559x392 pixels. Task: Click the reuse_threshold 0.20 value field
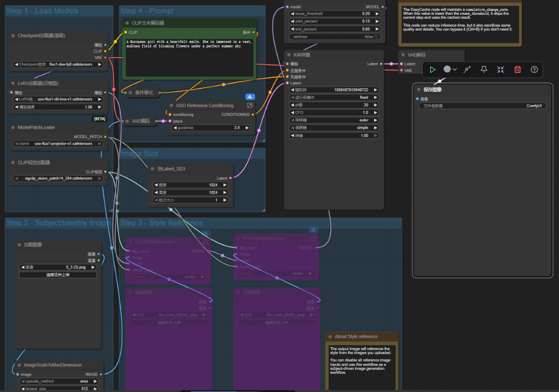pos(334,13)
